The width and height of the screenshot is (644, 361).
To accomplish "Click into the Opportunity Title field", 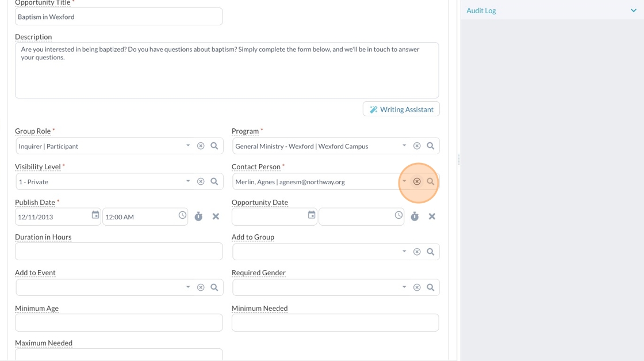I will (118, 17).
